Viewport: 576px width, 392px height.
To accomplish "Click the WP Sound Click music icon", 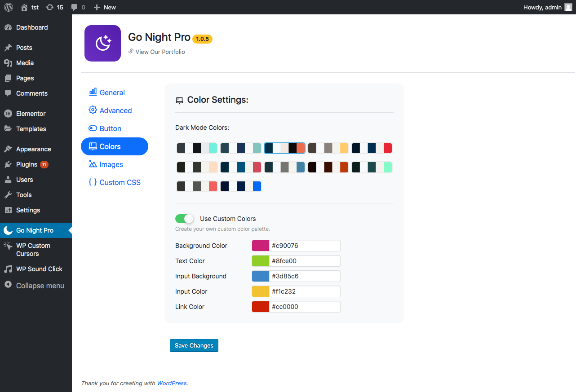I will point(8,269).
